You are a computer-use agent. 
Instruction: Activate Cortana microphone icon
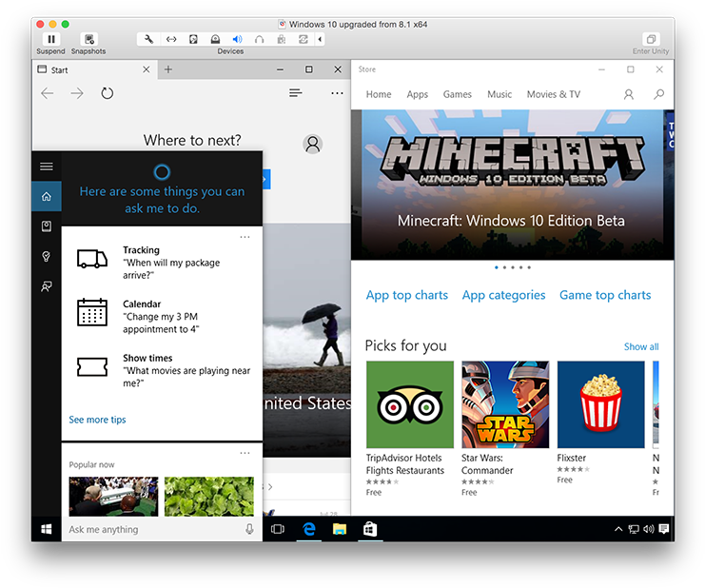[x=249, y=529]
